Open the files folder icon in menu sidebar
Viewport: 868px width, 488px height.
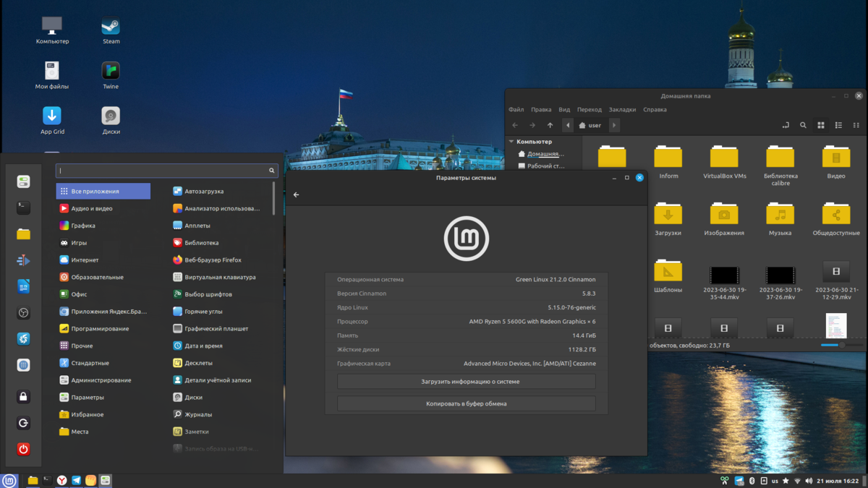pos(23,234)
